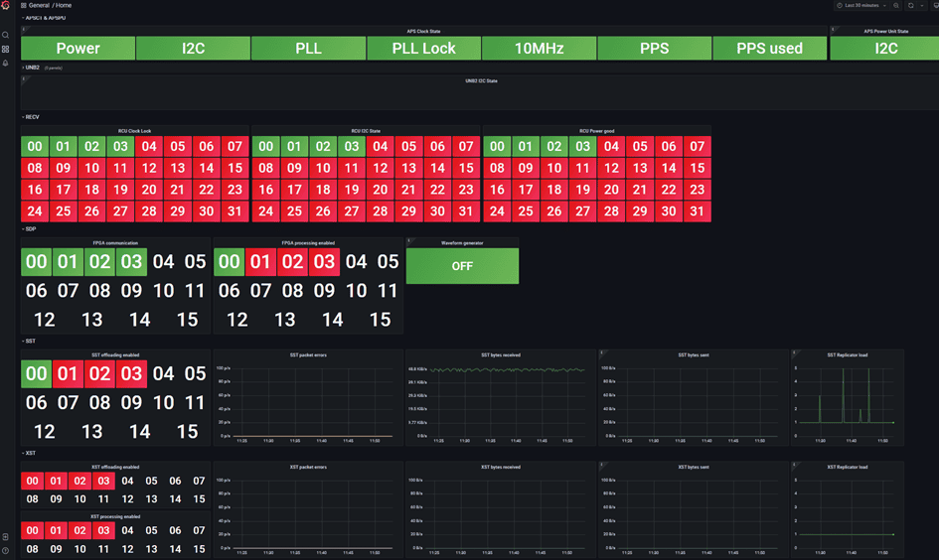This screenshot has height=560, width=939.
Task: Click red tile 02 in XST offloading enabled
Action: [x=79, y=481]
